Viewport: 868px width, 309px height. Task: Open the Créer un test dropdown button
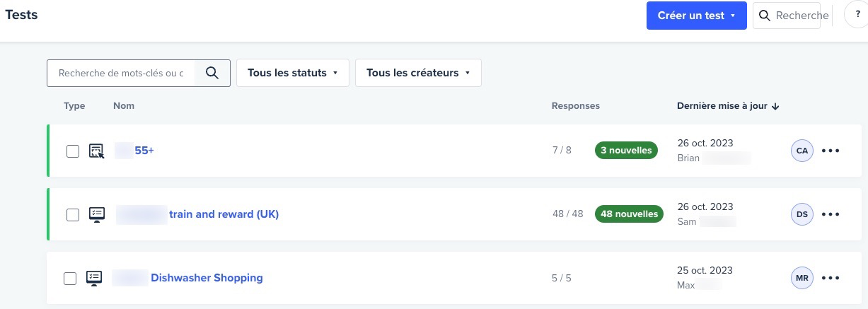(x=697, y=16)
